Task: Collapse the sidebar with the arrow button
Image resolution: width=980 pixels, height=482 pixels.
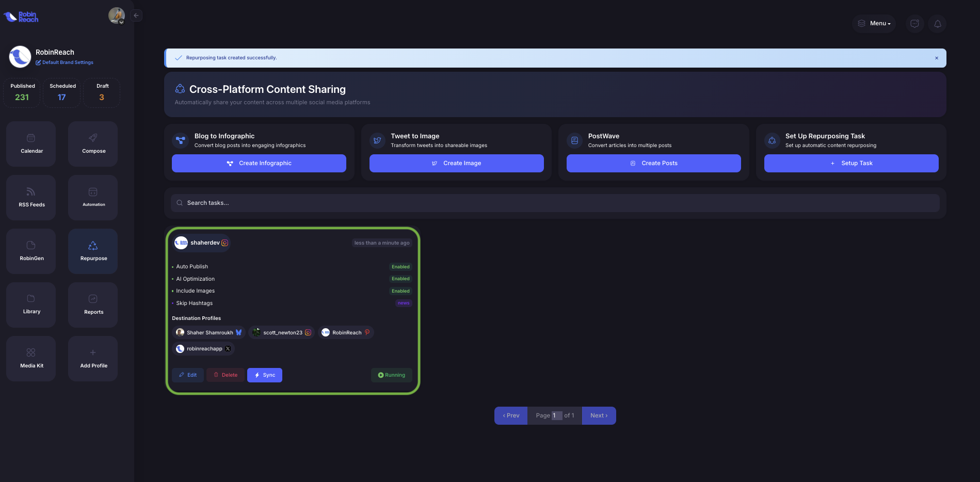Action: [x=136, y=15]
